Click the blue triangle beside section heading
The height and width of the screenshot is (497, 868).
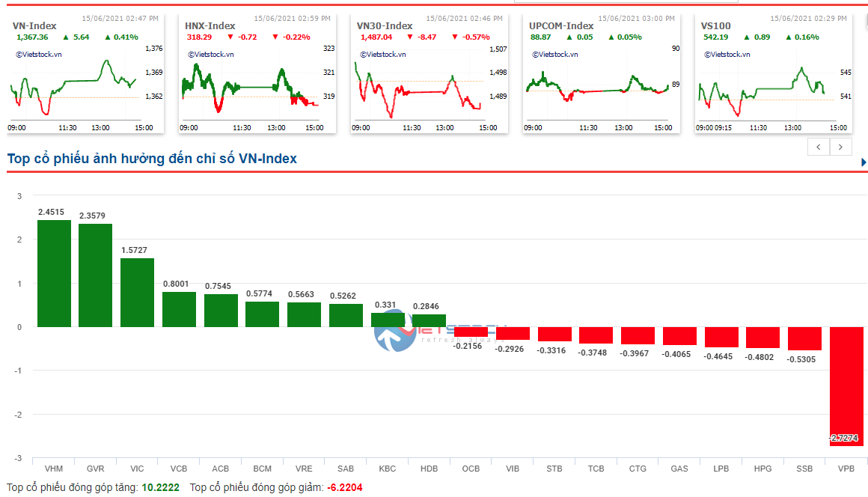(x=864, y=162)
